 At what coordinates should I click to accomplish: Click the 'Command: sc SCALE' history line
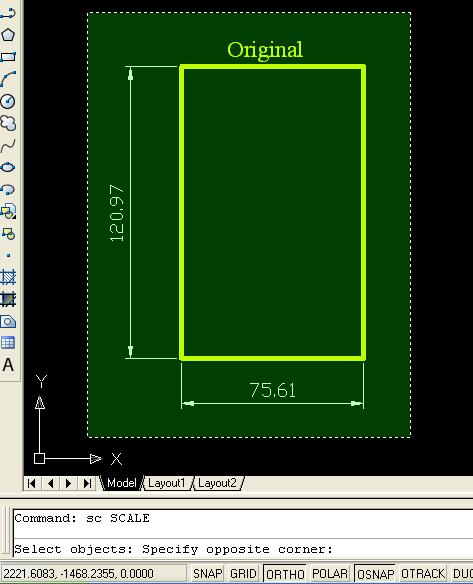point(82,518)
